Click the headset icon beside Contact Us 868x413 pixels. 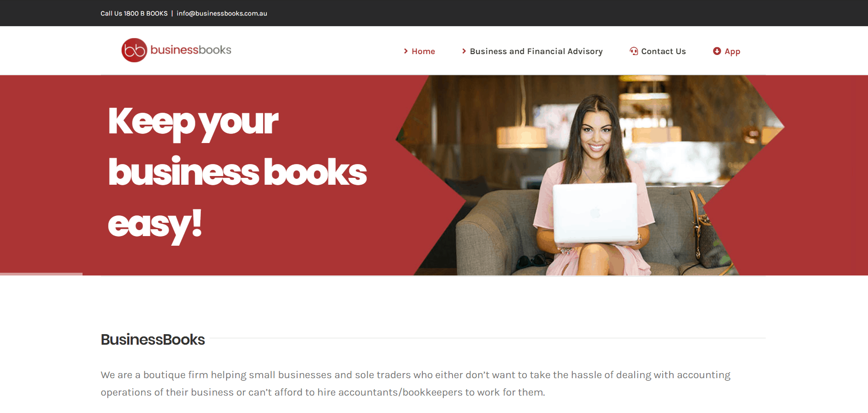pos(634,51)
